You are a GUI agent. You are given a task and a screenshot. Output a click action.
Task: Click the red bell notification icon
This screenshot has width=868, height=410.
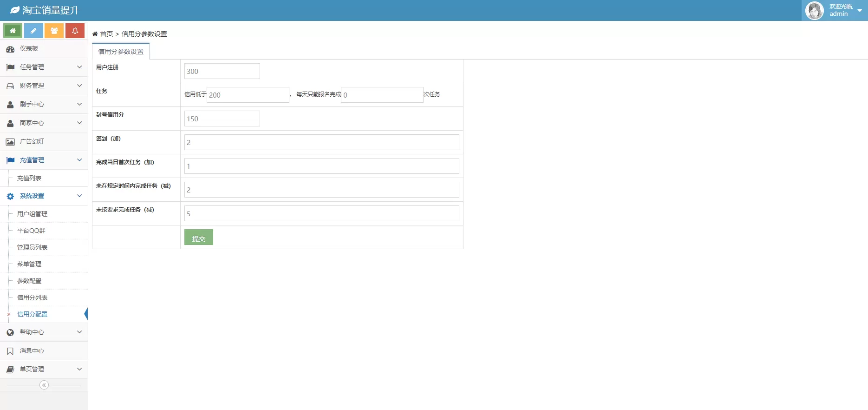75,31
